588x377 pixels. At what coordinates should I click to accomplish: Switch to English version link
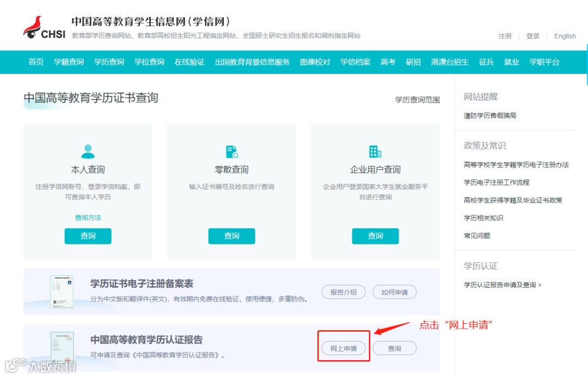(565, 36)
